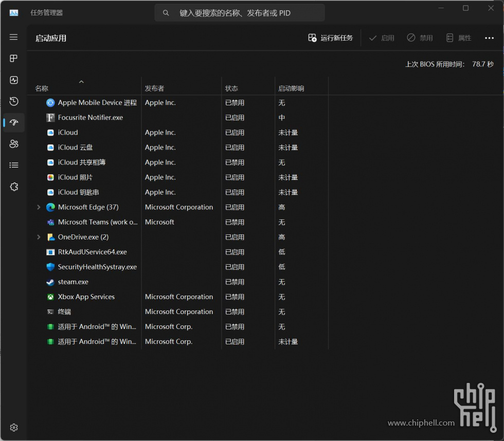
Task: Sort by 状态 column header
Action: (x=231, y=88)
